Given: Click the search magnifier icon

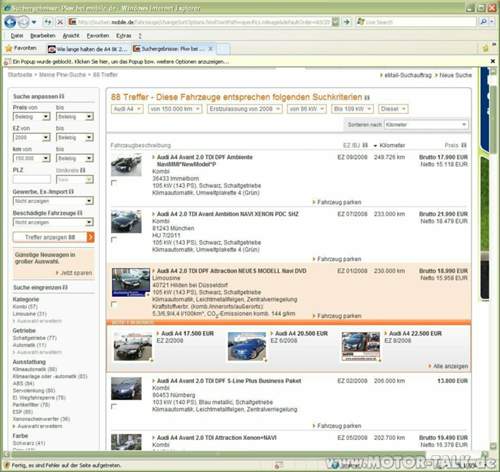Looking at the screenshot, I should coord(483,22).
